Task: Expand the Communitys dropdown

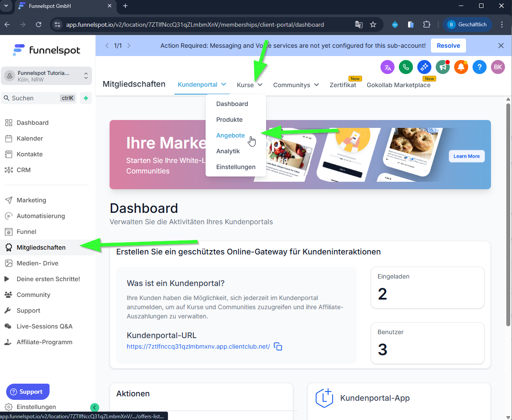Action: coord(296,85)
